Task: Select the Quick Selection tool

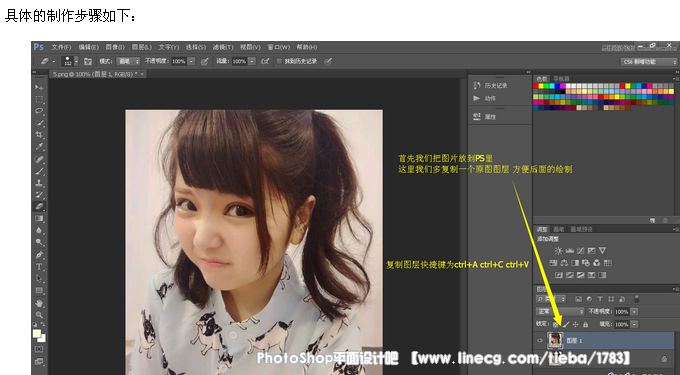Action: coord(39,123)
